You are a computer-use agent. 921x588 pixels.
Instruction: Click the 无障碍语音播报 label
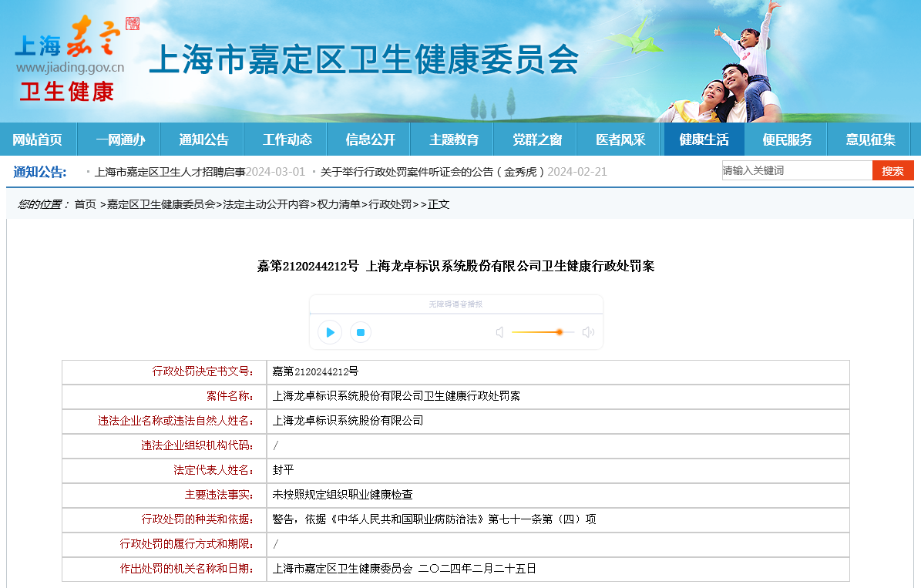point(455,304)
